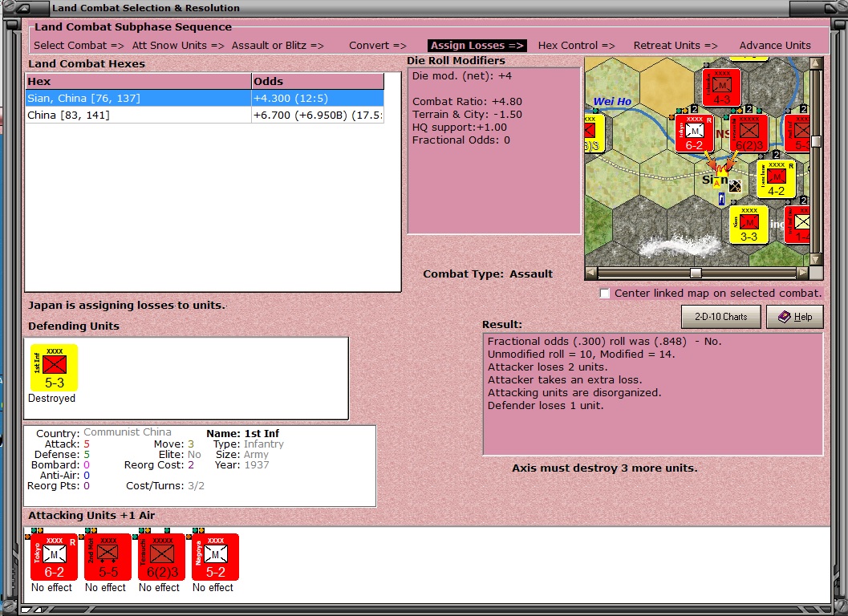Image resolution: width=848 pixels, height=616 pixels.
Task: Click the Unmodified roll = 10 result line
Action: [x=581, y=355]
